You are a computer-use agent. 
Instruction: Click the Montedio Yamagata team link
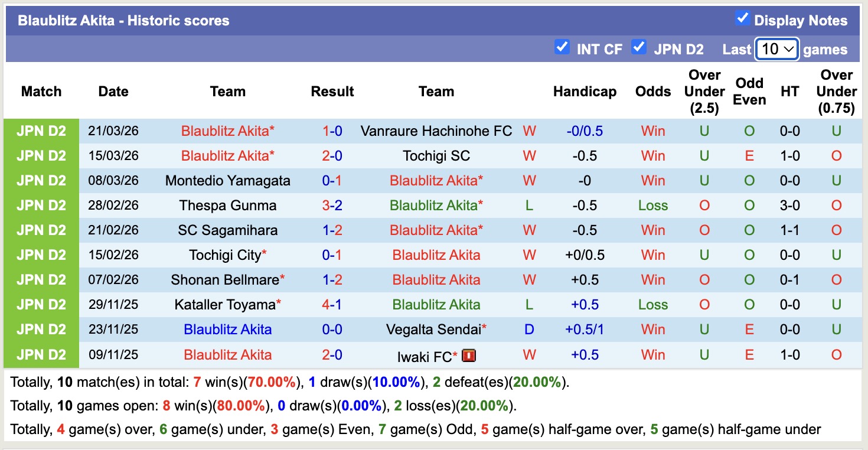tap(228, 180)
